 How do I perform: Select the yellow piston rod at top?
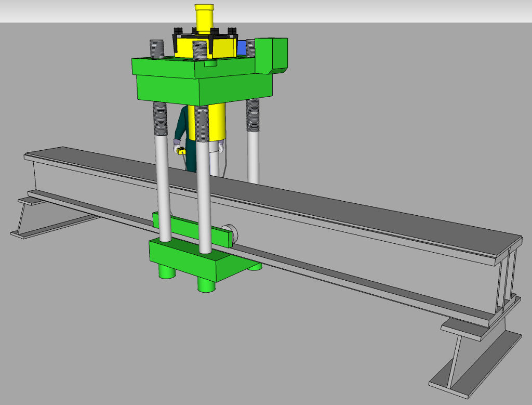204,18
